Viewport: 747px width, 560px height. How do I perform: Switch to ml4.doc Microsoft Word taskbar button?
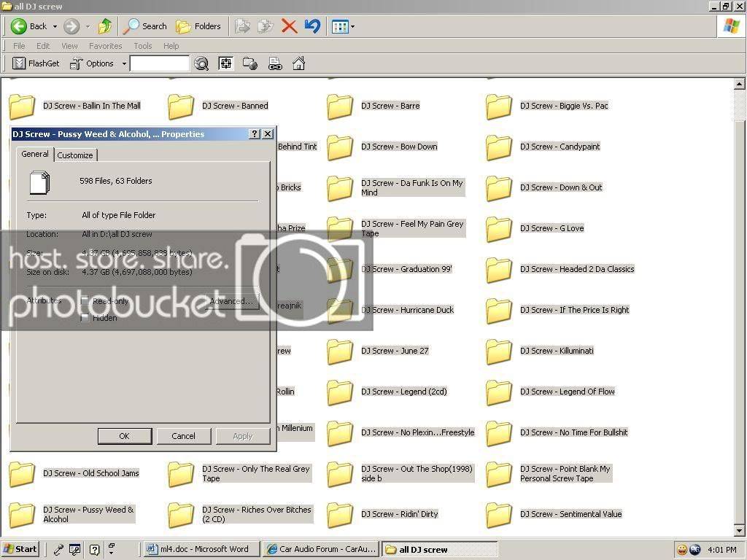tap(201, 549)
